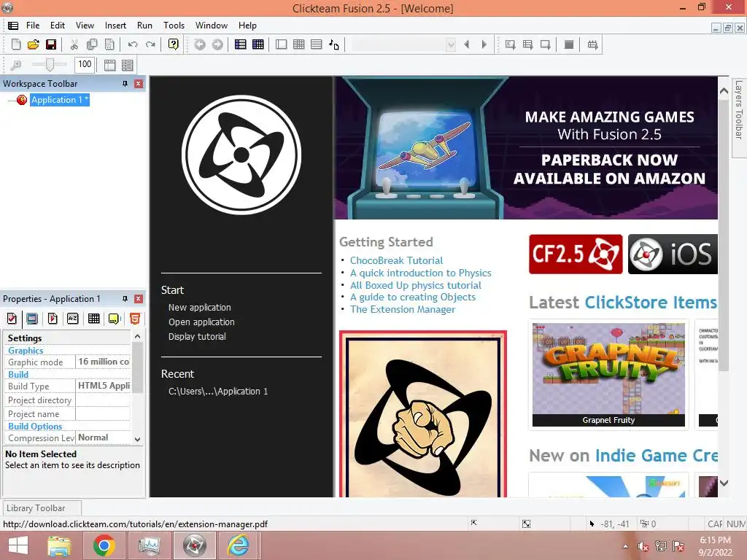
Task: Open About properties tab icon
Action: (x=115, y=319)
